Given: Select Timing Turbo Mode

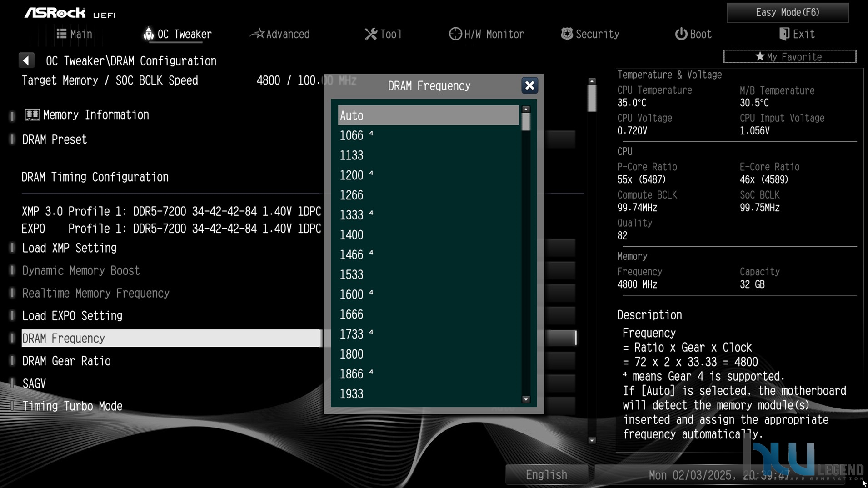Looking at the screenshot, I should [x=72, y=406].
